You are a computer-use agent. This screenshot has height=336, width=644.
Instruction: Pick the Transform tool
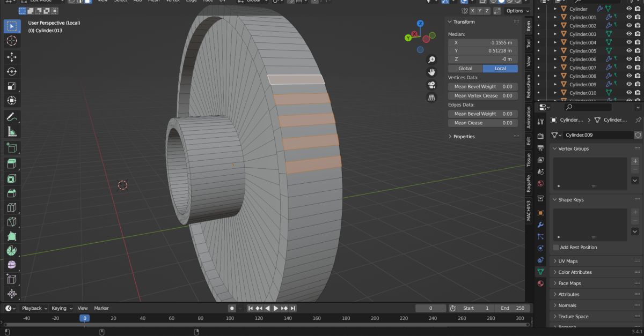(x=12, y=100)
